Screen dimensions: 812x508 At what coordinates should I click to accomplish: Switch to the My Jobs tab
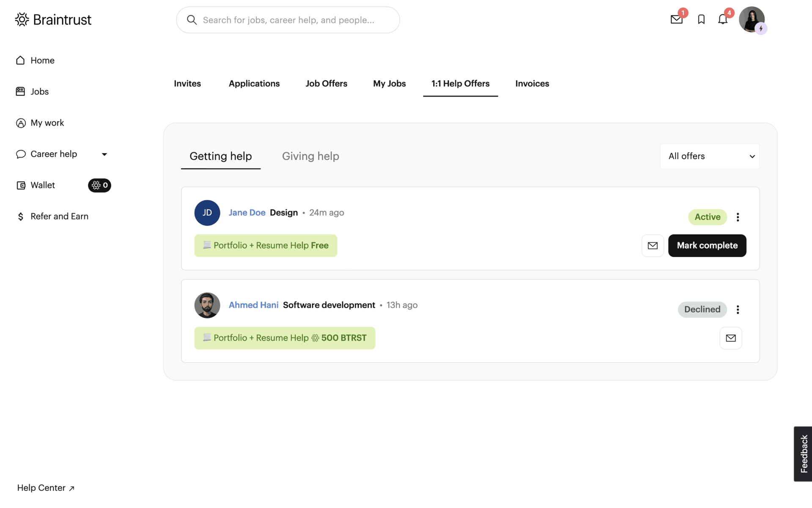click(389, 84)
